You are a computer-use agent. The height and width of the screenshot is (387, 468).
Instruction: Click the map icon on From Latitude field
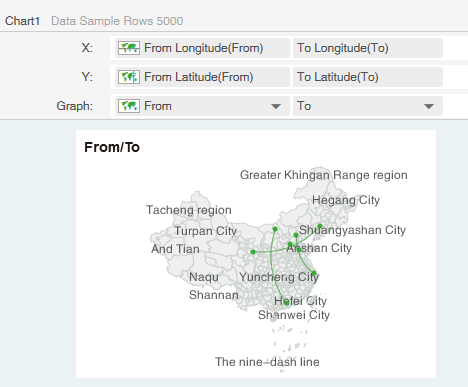coord(129,77)
